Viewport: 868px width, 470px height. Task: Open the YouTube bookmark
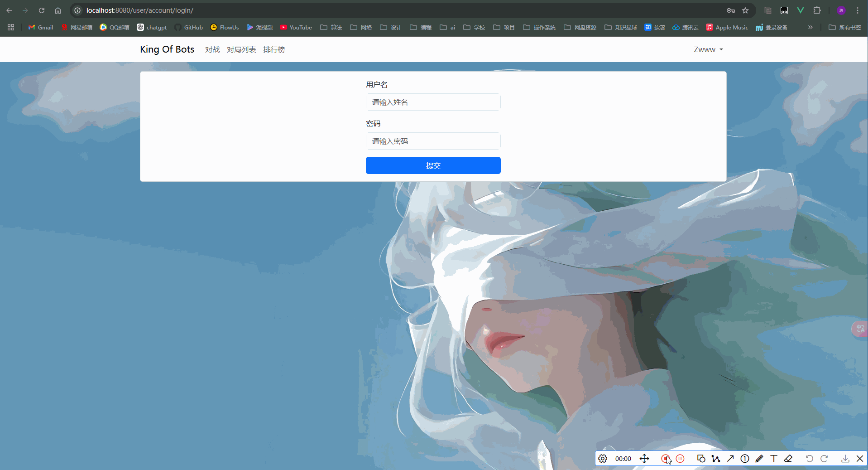[x=296, y=27]
